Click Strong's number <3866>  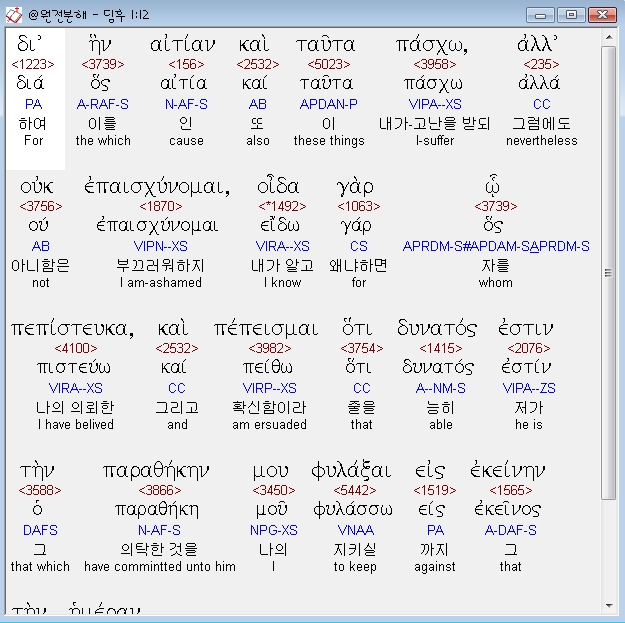pos(160,490)
